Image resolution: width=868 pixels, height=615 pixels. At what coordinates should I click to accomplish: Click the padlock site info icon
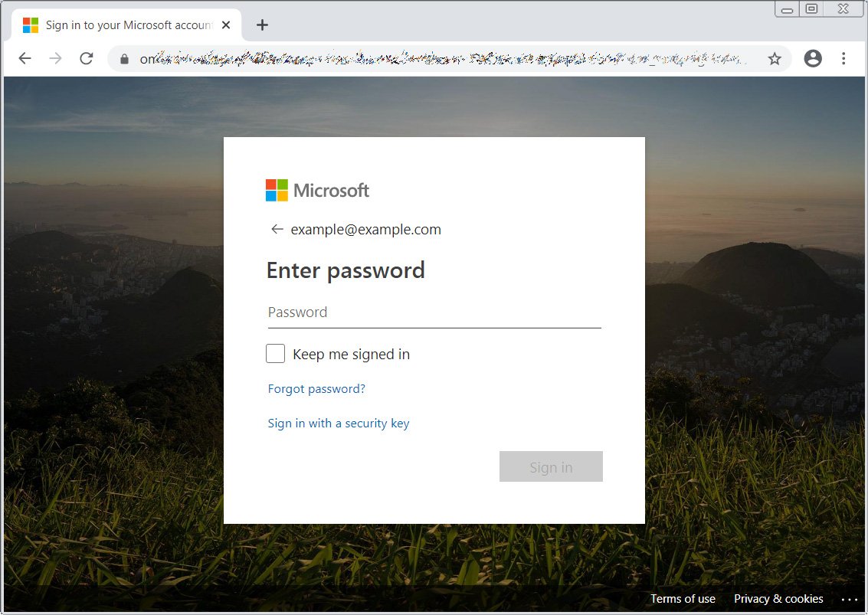123,59
